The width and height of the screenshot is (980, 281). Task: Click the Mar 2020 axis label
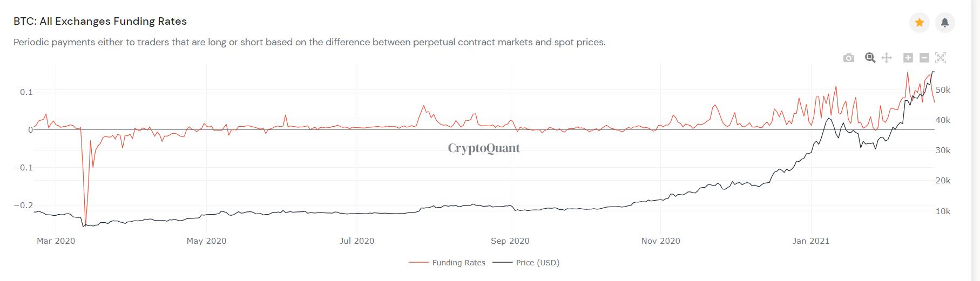pos(56,241)
